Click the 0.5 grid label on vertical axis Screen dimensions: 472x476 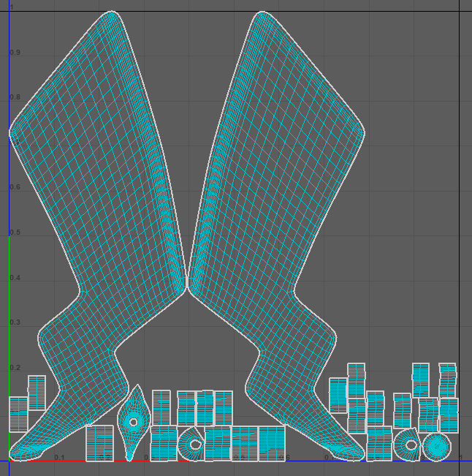point(15,233)
